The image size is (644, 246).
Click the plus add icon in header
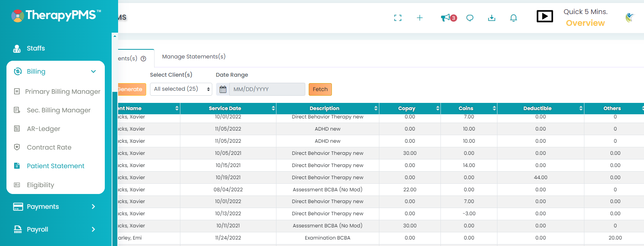(x=420, y=18)
